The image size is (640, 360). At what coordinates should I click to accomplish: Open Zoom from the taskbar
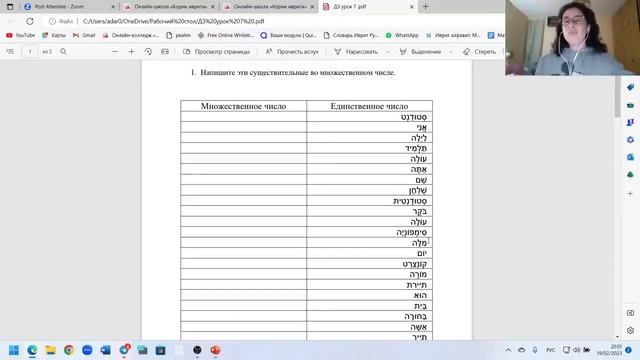(x=87, y=350)
